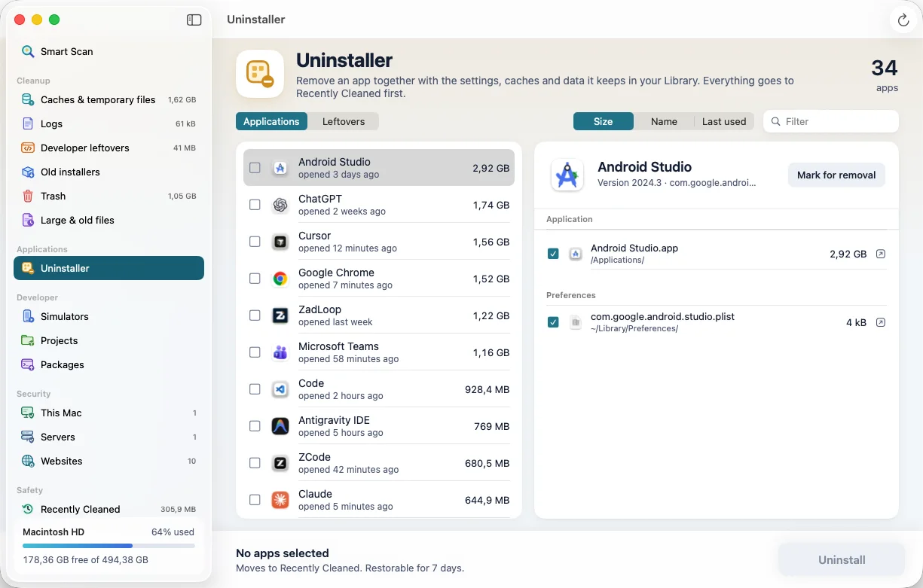Image resolution: width=923 pixels, height=588 pixels.
Task: Click the Claude app icon in list
Action: point(280,500)
